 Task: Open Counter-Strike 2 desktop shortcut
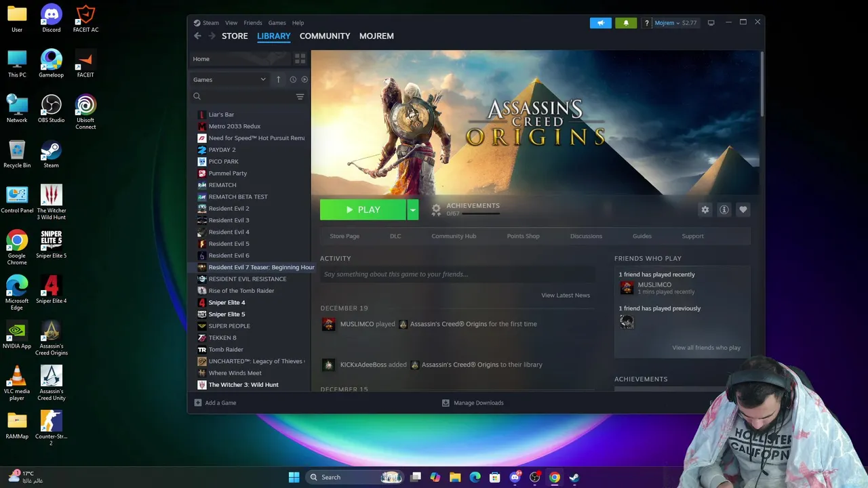[x=52, y=428]
